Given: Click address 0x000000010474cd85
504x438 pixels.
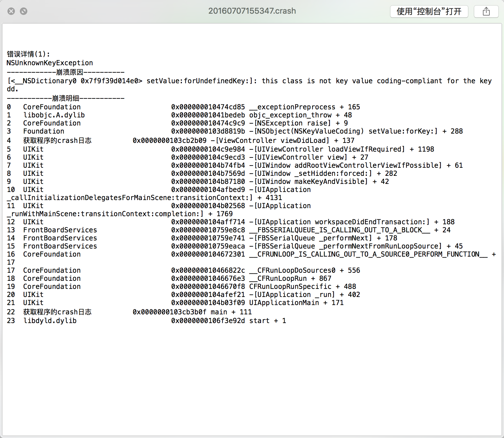Looking at the screenshot, I should tap(208, 107).
